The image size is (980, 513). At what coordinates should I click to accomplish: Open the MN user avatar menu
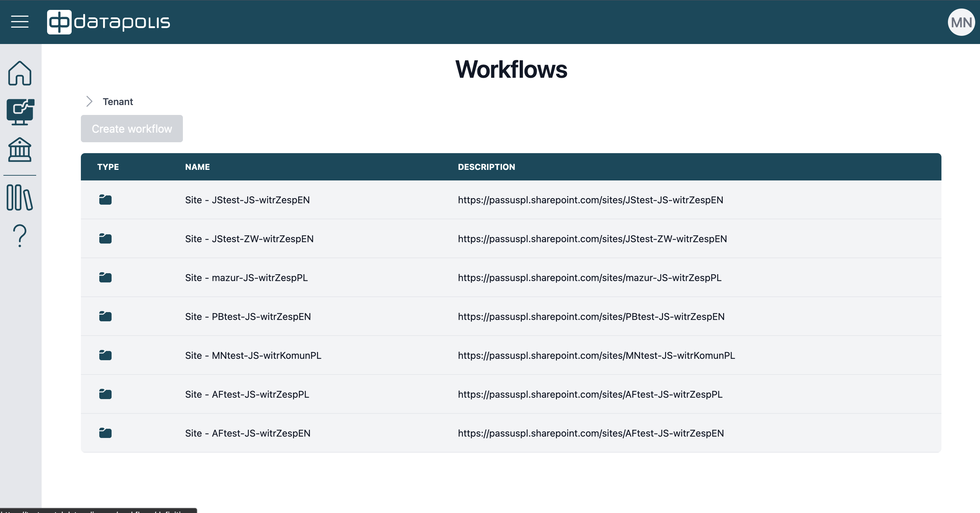[961, 23]
